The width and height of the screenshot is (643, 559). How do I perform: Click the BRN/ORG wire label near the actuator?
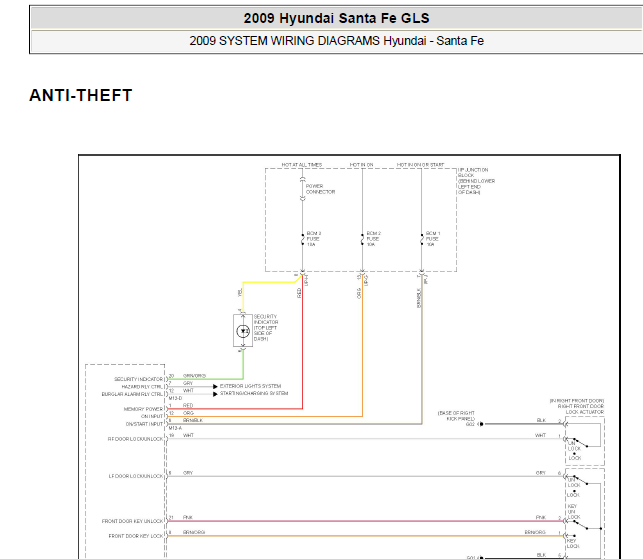535,532
